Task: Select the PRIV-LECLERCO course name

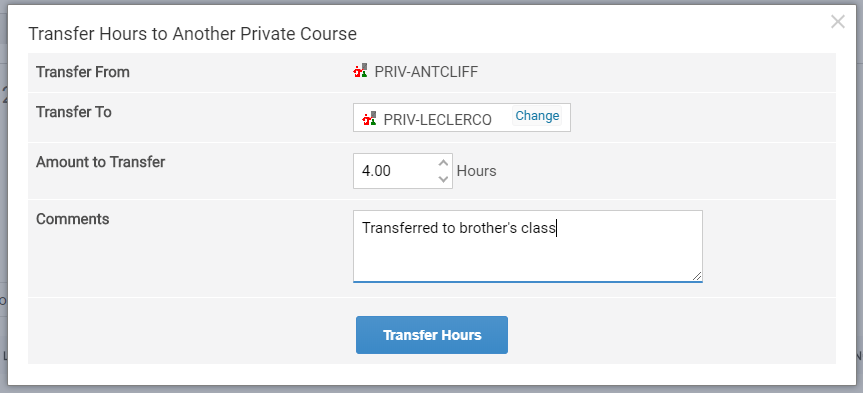Action: pyautogui.click(x=438, y=119)
